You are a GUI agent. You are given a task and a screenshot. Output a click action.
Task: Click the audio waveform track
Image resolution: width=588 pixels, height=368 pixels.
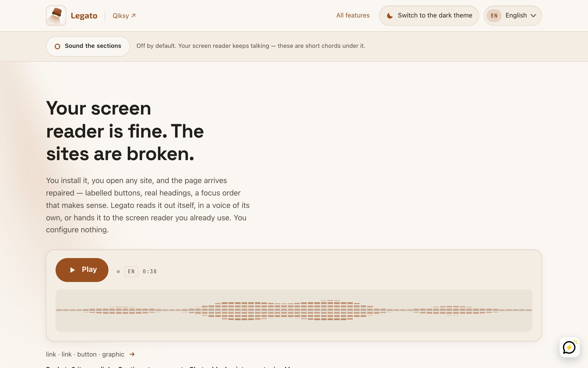coord(294,310)
